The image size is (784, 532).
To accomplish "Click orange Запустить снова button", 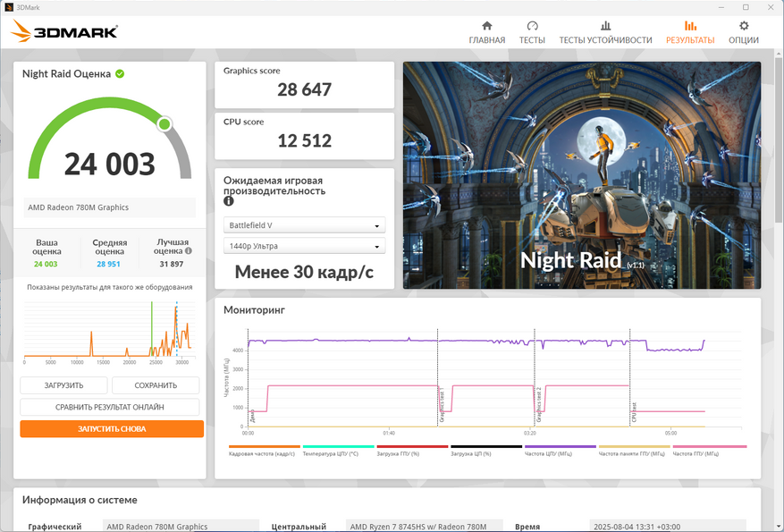I will tap(112, 429).
